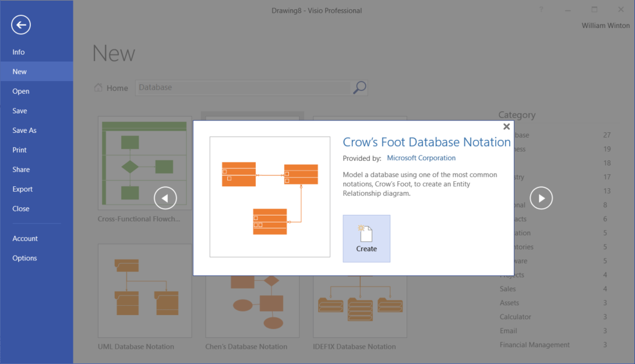Open the Microsoft Corporation provider link
This screenshot has height=364, width=635.
pyautogui.click(x=421, y=157)
